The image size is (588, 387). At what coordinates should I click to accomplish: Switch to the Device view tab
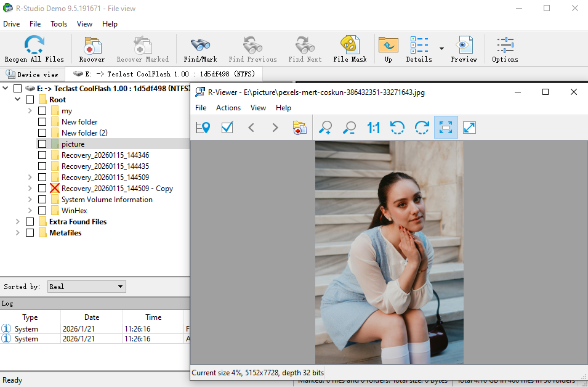(33, 74)
